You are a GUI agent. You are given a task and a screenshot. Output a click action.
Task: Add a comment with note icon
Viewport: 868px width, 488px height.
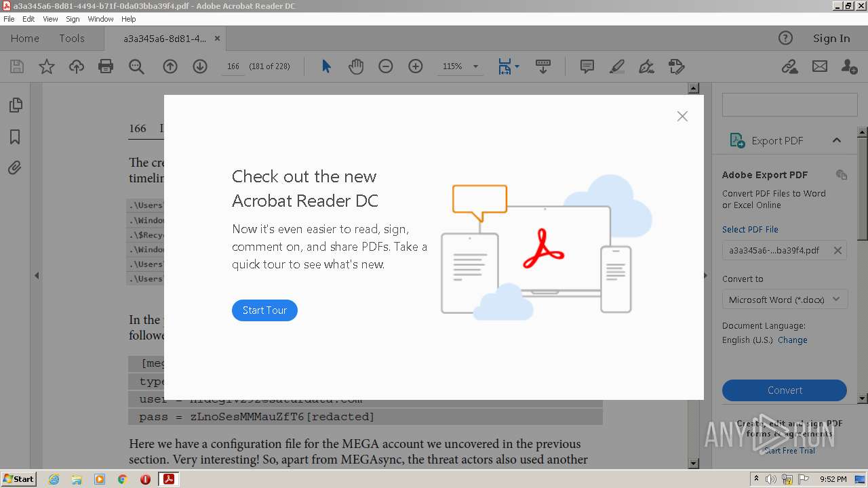(x=587, y=66)
